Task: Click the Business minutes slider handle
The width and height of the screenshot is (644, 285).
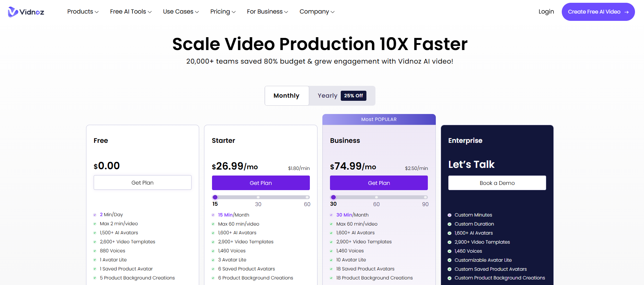Action: click(333, 197)
